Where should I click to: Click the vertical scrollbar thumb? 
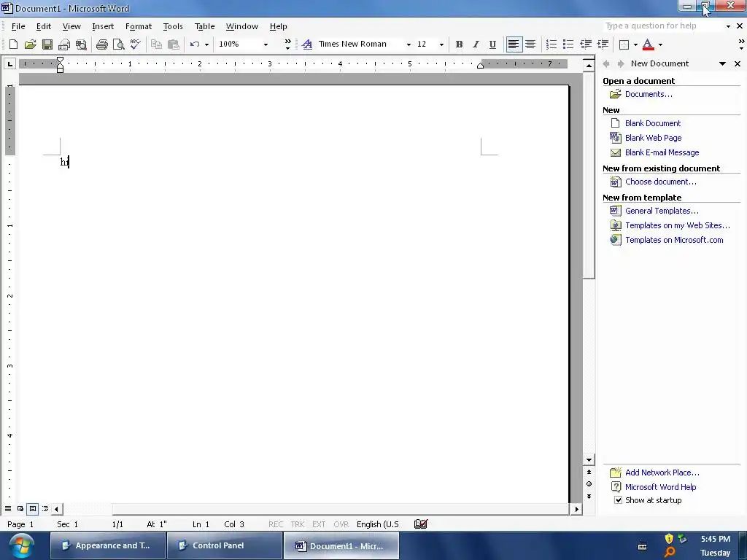point(589,175)
